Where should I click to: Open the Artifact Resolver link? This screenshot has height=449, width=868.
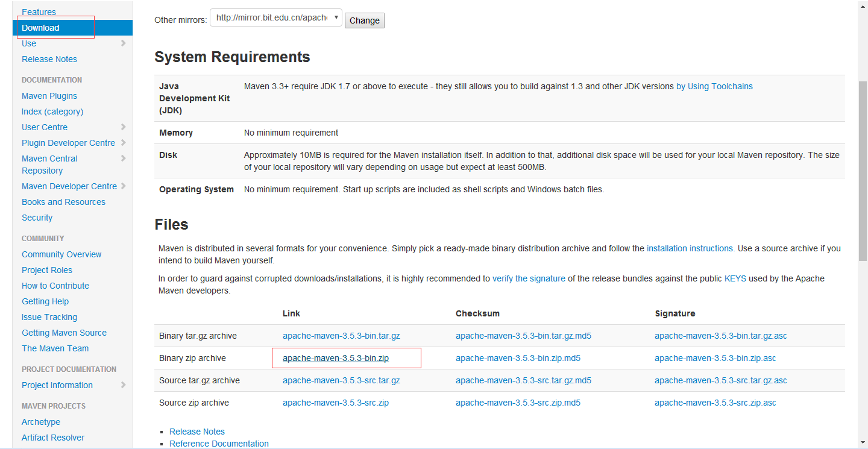pos(53,438)
